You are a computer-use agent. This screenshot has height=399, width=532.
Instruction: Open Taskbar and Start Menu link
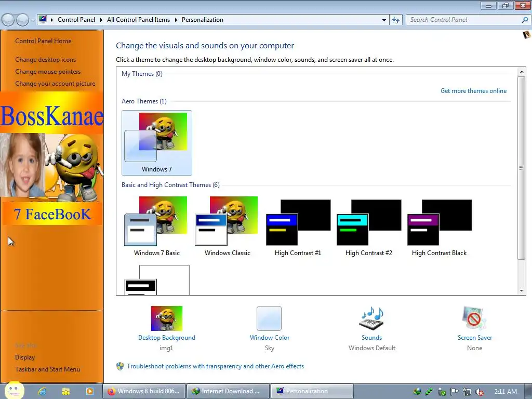coord(47,369)
